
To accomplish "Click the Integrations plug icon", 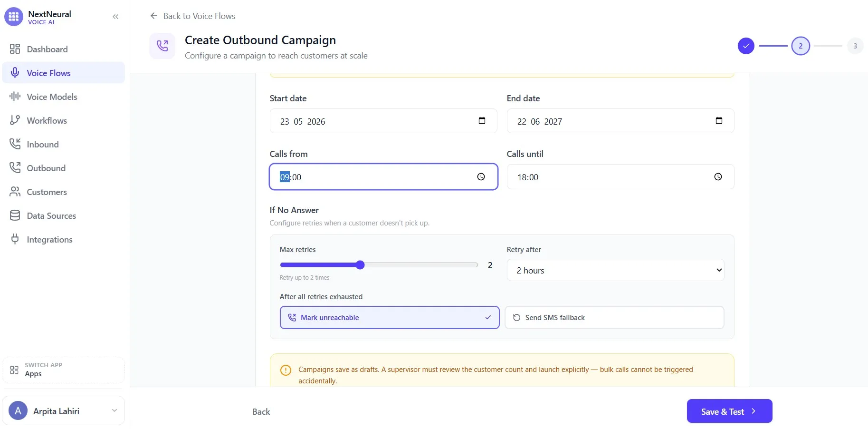I will click(15, 239).
